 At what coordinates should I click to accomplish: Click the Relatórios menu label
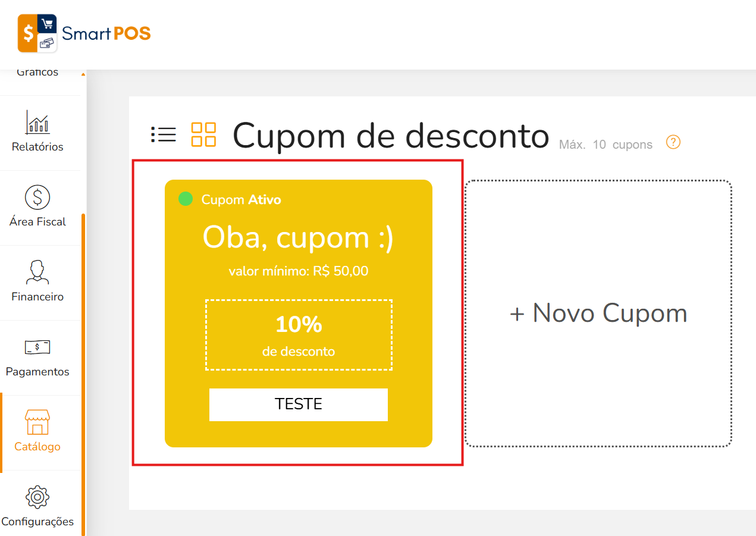[37, 147]
